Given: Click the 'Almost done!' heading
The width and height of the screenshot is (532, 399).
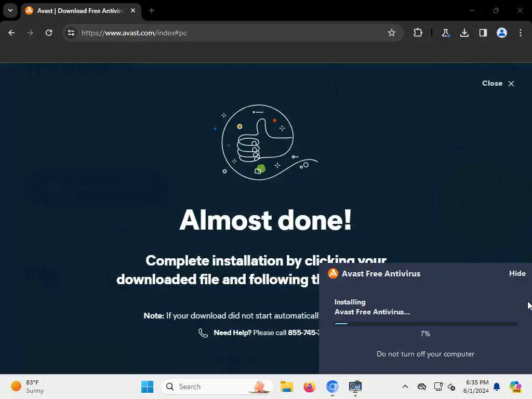Looking at the screenshot, I should click(265, 220).
